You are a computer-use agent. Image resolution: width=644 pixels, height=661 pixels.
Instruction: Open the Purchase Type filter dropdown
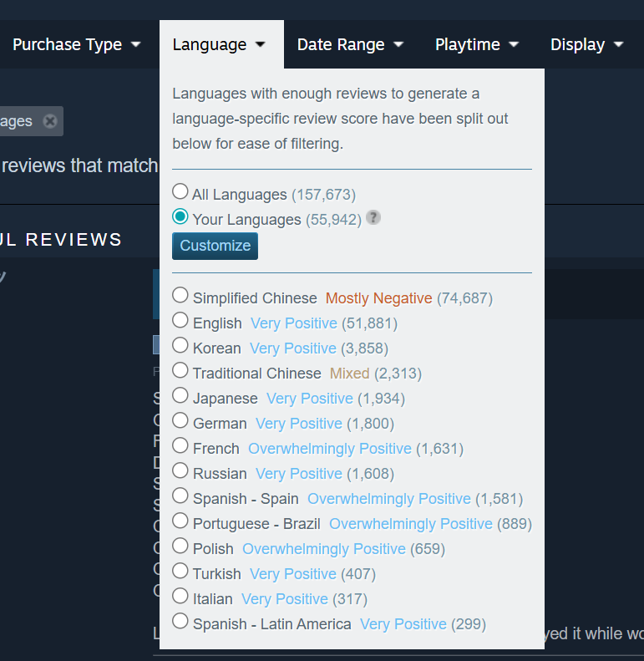76,44
